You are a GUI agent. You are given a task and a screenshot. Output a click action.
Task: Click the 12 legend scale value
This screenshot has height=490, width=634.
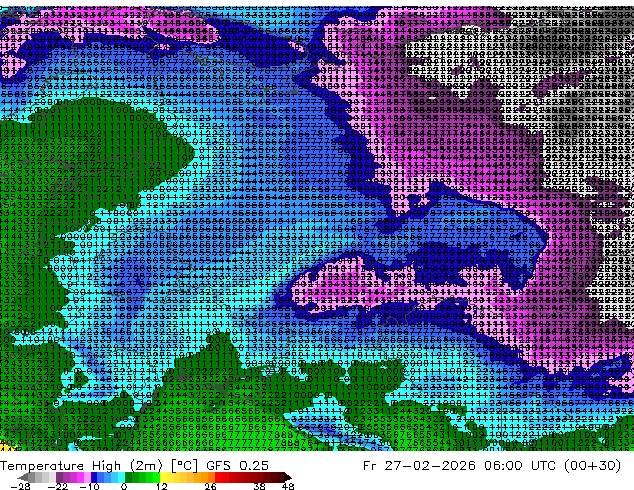click(x=162, y=486)
